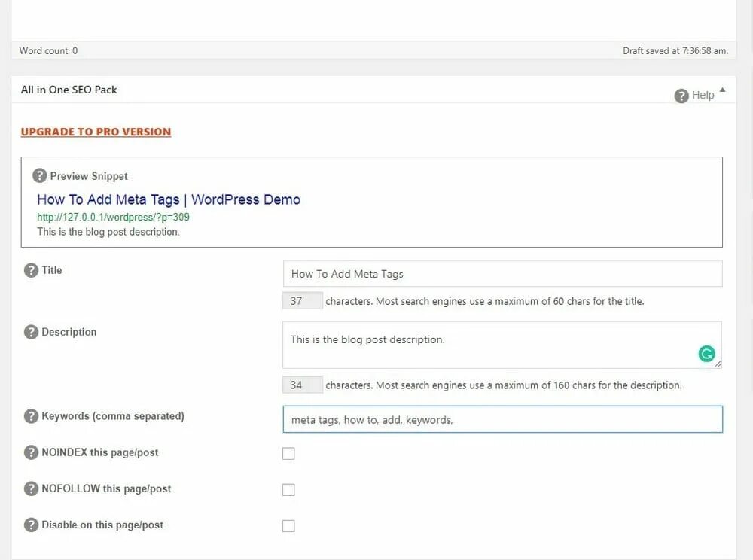
Task: Click the description textarea resize handle
Action: click(717, 364)
